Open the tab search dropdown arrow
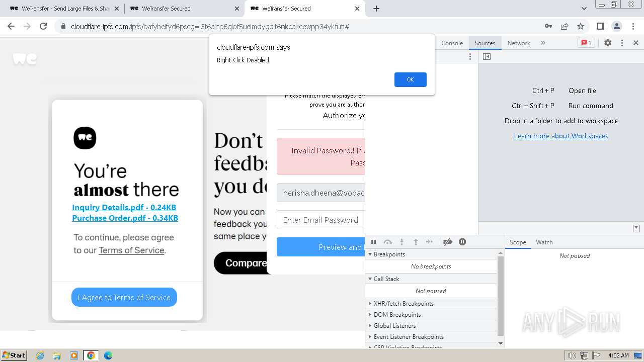Image resolution: width=644 pixels, height=362 pixels. pos(584,9)
